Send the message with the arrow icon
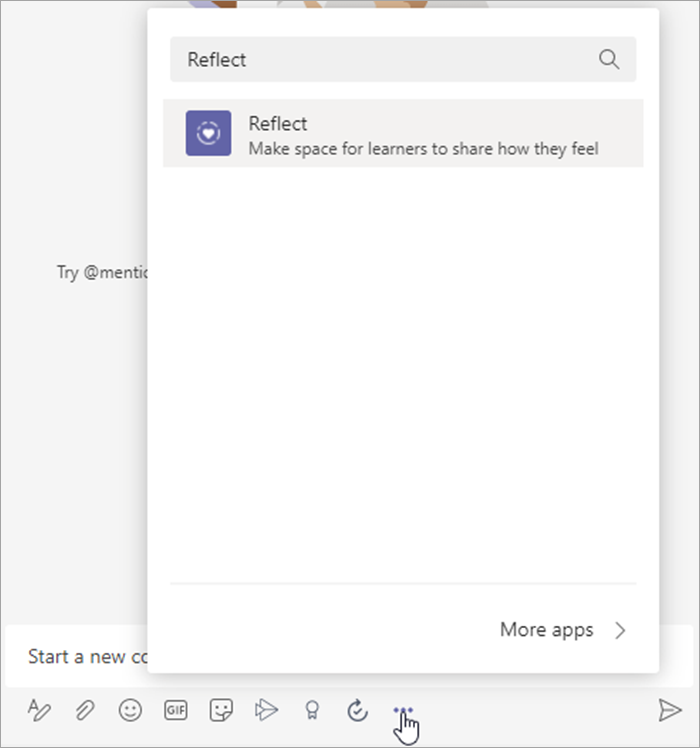700x748 pixels. pos(670,710)
